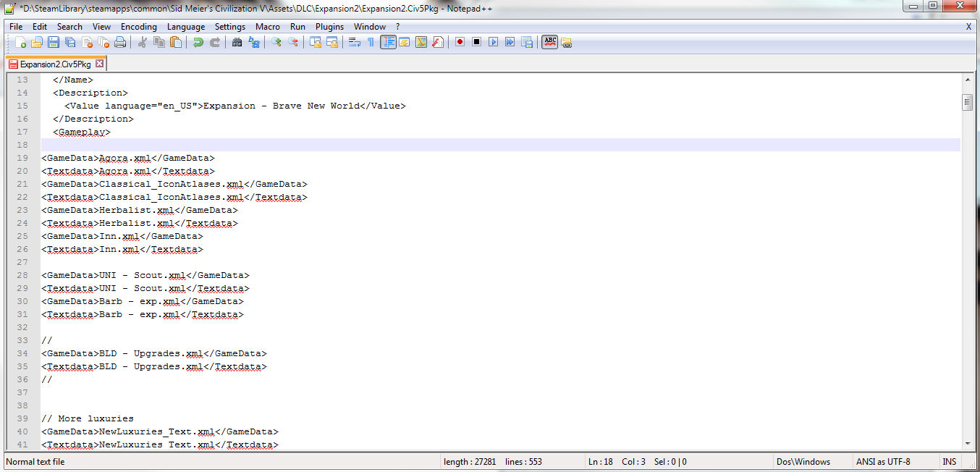Paste from clipboard using the Paste icon
980x472 pixels.
click(x=176, y=42)
